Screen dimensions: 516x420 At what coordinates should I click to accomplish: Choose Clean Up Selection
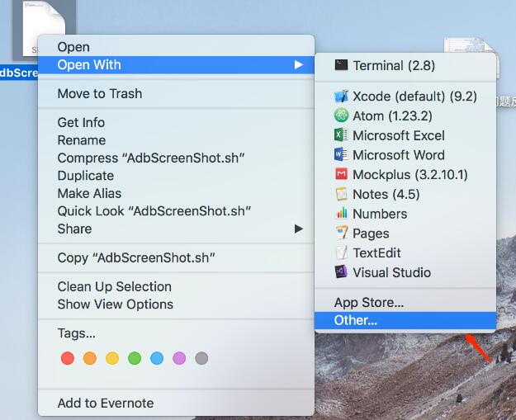pyautogui.click(x=114, y=287)
